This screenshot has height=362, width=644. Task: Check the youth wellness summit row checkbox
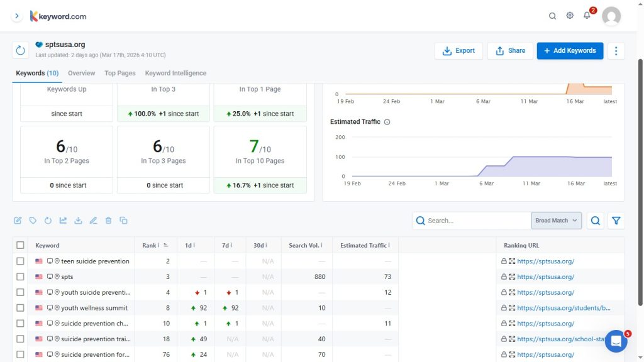point(20,307)
